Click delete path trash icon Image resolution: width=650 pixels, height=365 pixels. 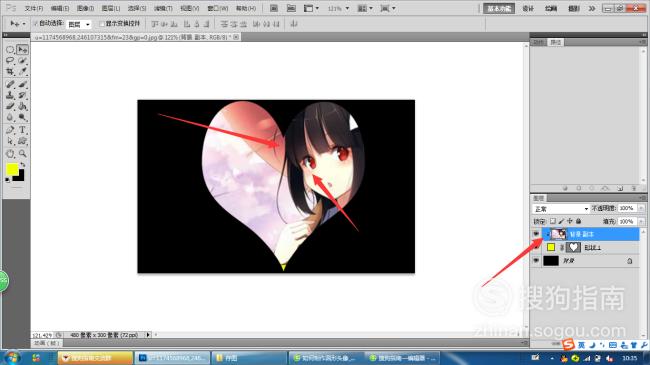coord(633,188)
